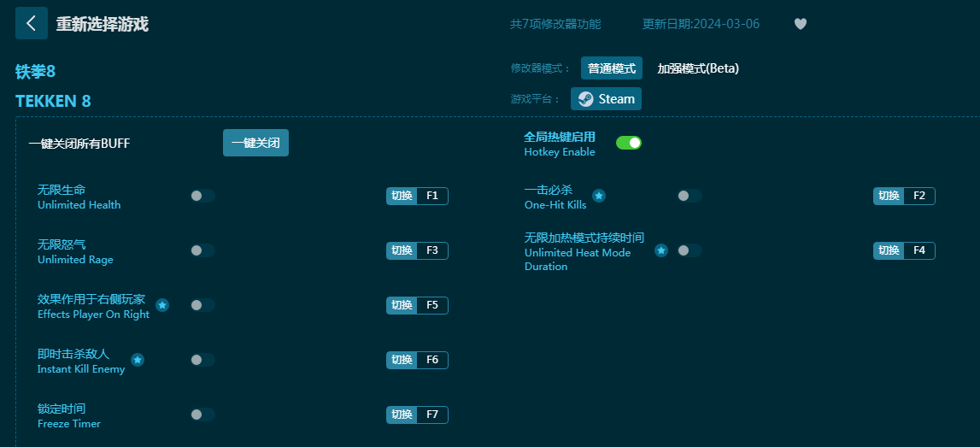Click the Unlimited Rage label

[x=76, y=260]
